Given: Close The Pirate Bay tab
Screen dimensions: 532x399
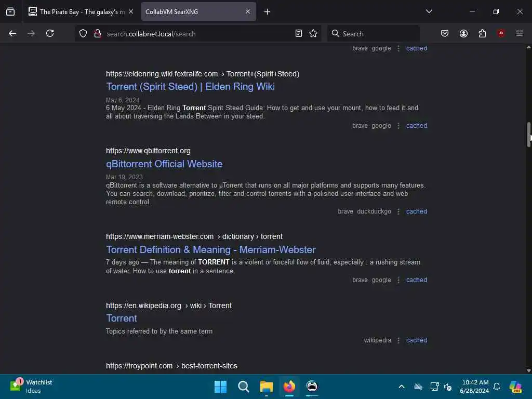Looking at the screenshot, I should click(x=131, y=11).
